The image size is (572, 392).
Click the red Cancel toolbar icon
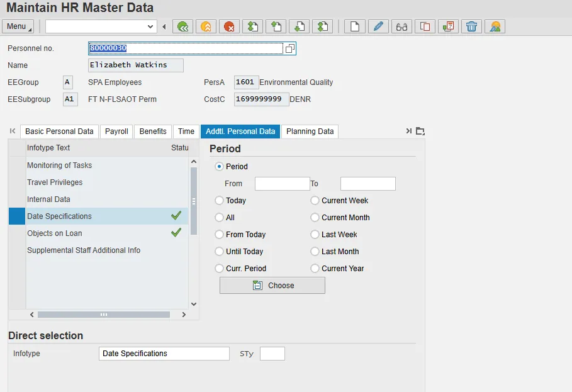point(229,26)
